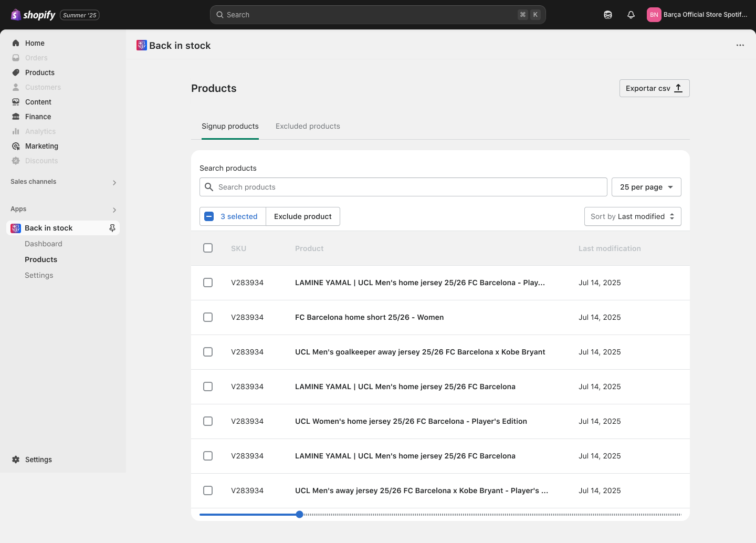This screenshot has height=543, width=756.
Task: Click the blue horizontal scroll handle
Action: point(299,515)
